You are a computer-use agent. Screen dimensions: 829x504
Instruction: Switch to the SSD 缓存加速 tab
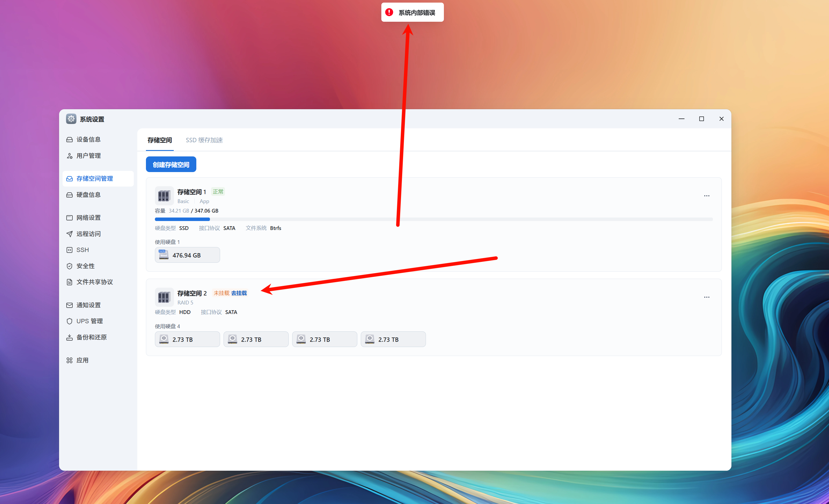pos(204,140)
